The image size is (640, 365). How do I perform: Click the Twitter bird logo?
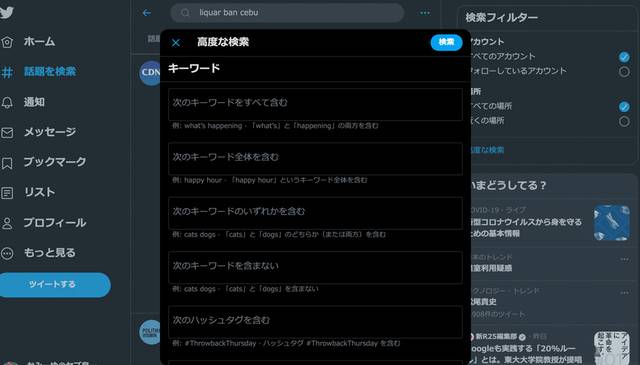(x=7, y=12)
